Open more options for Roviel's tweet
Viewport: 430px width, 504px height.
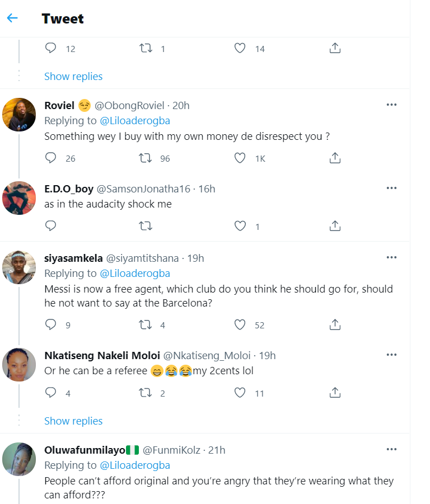pos(391,105)
